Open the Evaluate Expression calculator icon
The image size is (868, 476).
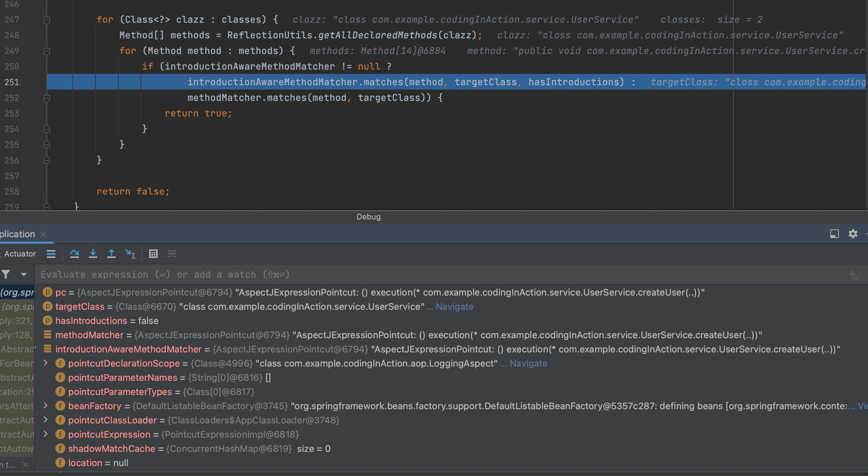tap(153, 254)
